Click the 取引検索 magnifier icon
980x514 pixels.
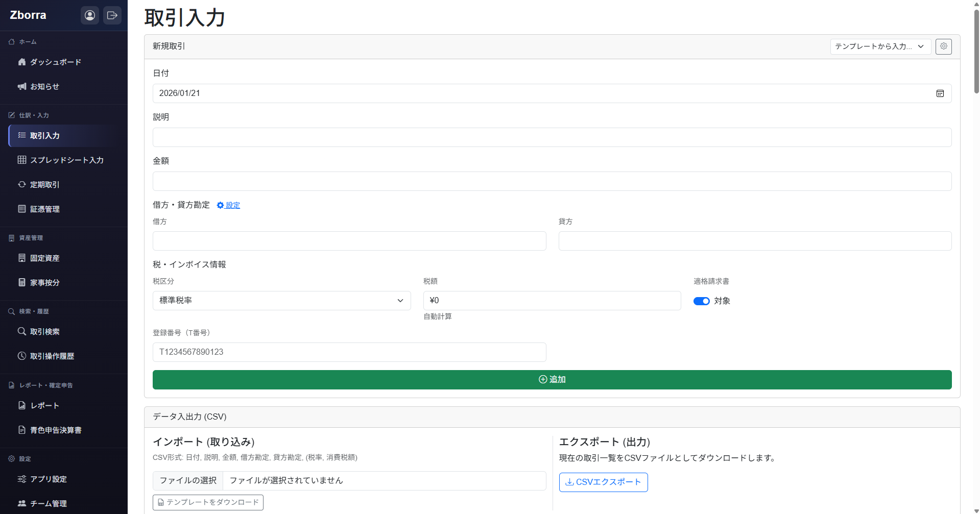(x=21, y=331)
